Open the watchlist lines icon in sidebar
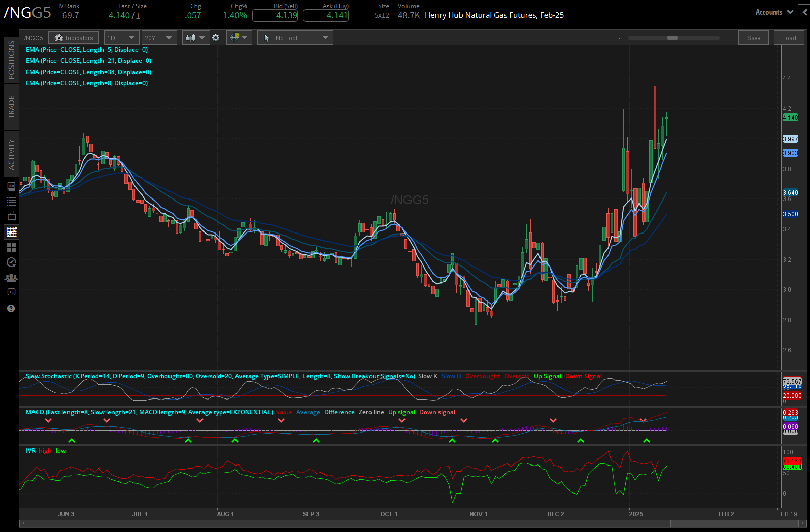Viewport: 810px width, 532px height. 11,202
